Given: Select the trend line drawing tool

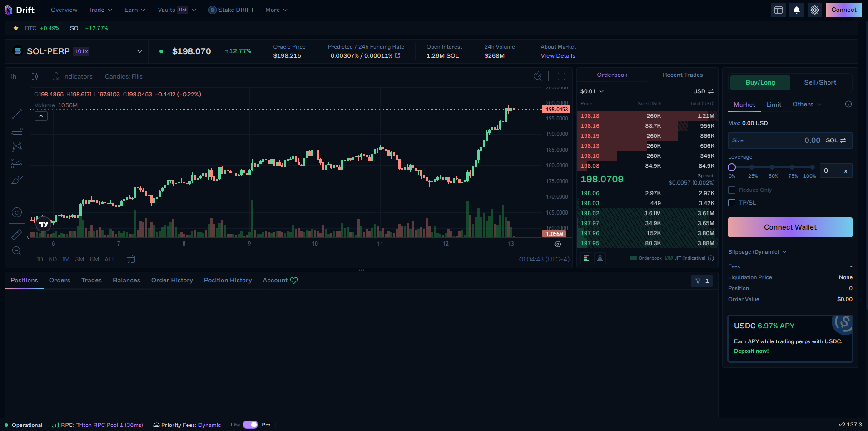Looking at the screenshot, I should tap(17, 114).
